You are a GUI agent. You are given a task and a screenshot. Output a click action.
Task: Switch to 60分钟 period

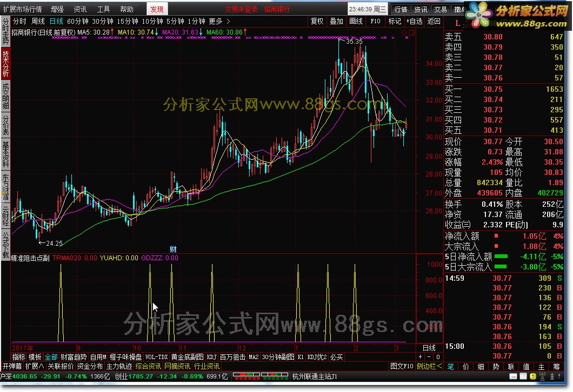coord(78,22)
